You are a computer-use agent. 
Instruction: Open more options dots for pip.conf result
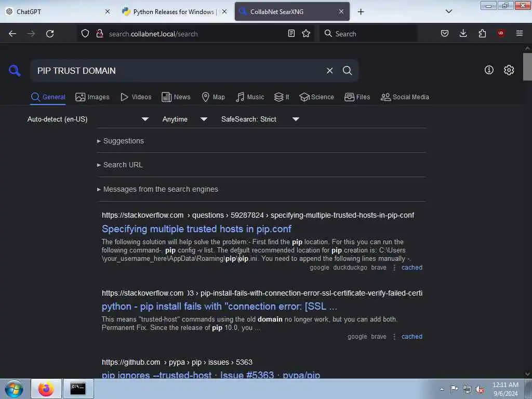(394, 268)
